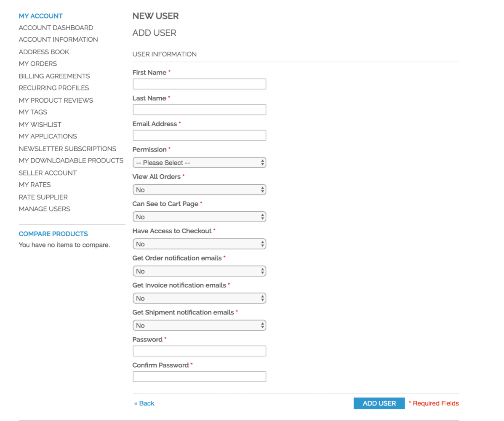Viewport: 504px width, 421px height.
Task: Select Seller Account menu item
Action: point(48,173)
